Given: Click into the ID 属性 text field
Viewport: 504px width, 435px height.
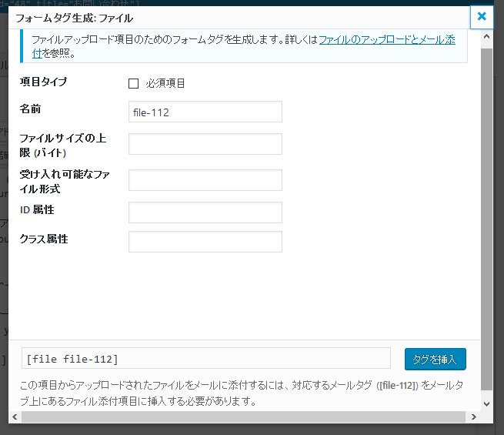Looking at the screenshot, I should pyautogui.click(x=205, y=212).
